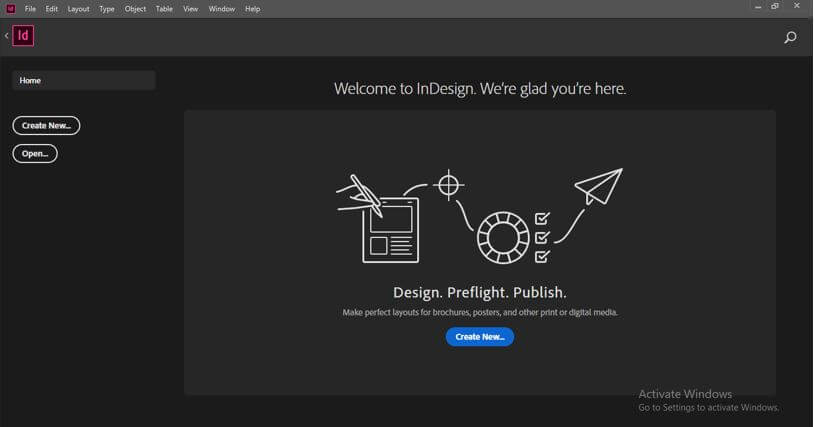
Task: Click the back chevron beside the Id logo
Action: click(x=6, y=36)
